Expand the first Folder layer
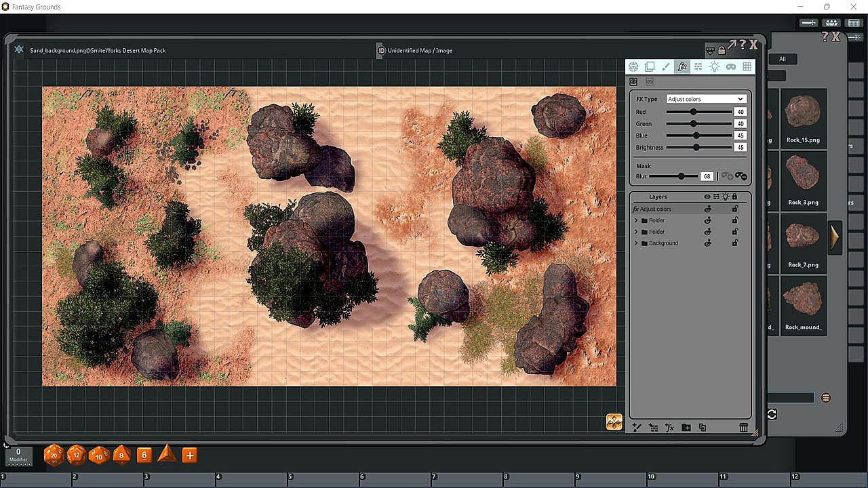The height and width of the screenshot is (488, 868). (636, 221)
